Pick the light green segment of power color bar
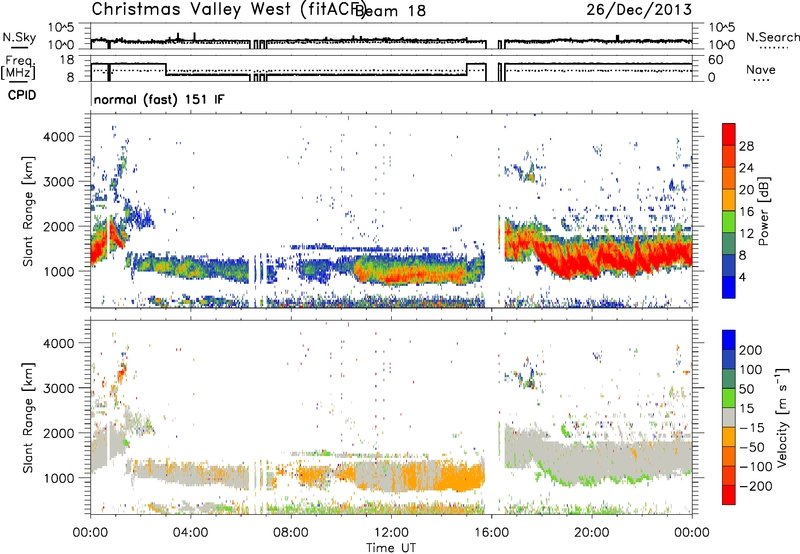The height and width of the screenshot is (554, 800). tap(729, 222)
